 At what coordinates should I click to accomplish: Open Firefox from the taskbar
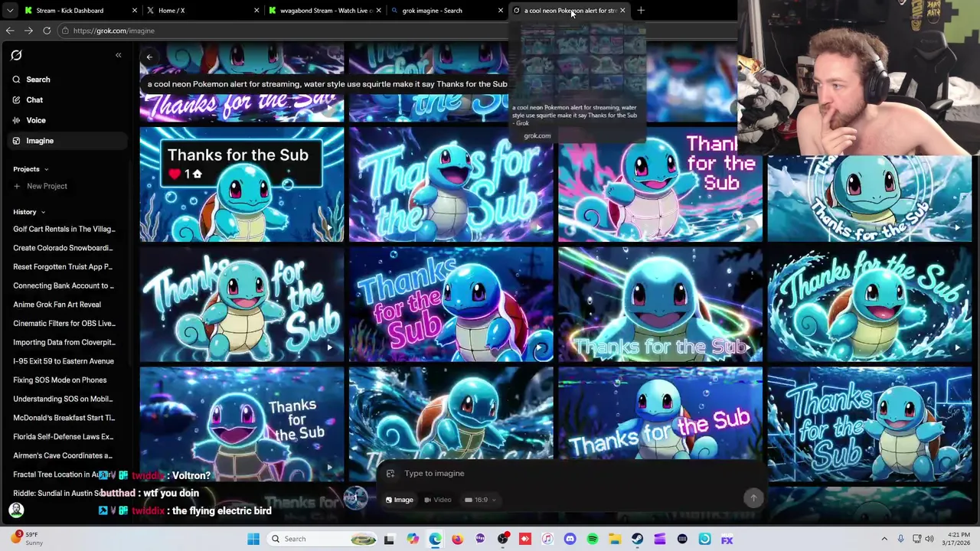pyautogui.click(x=457, y=539)
